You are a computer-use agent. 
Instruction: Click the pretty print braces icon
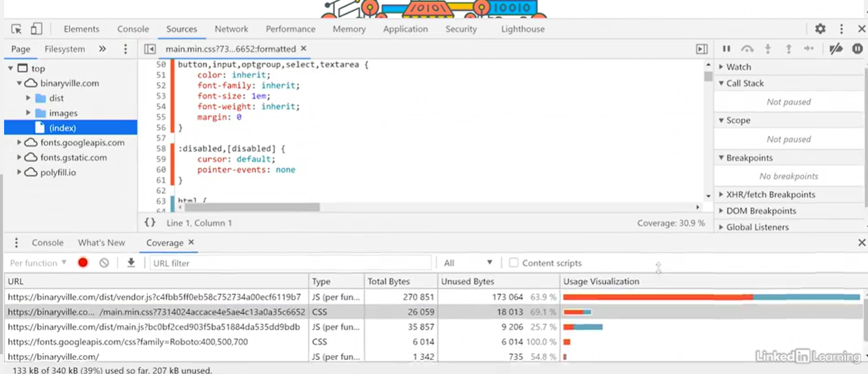click(x=150, y=222)
